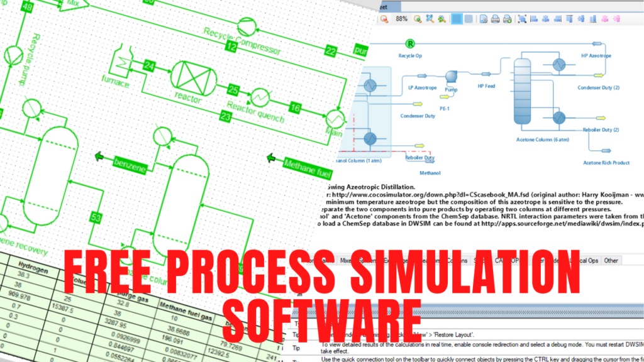Viewport: 644px width, 362px height.
Task: Click the align bottom icon
Action: click(593, 19)
